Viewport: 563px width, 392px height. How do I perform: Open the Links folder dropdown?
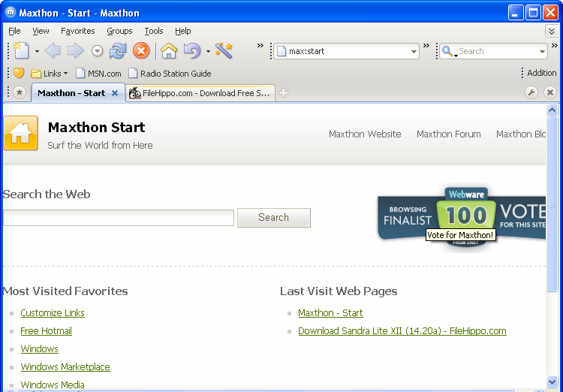tap(50, 74)
